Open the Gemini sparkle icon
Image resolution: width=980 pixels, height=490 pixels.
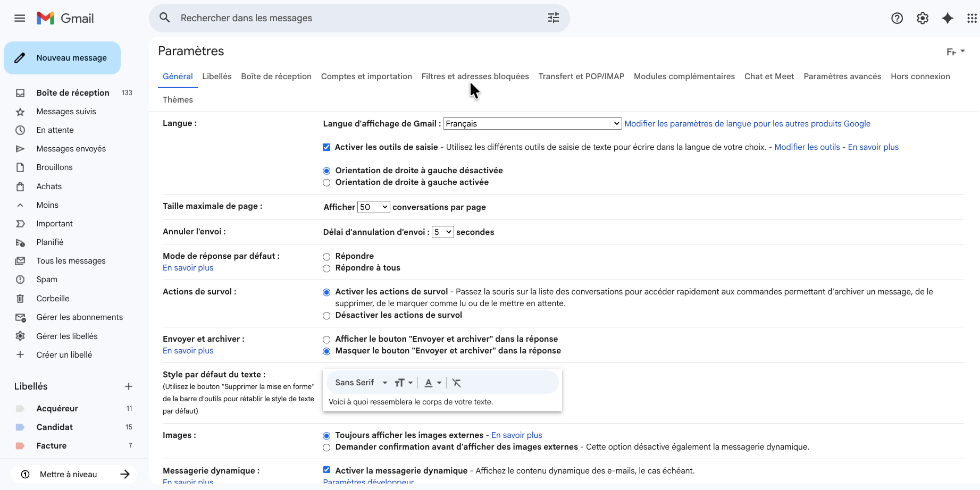947,18
